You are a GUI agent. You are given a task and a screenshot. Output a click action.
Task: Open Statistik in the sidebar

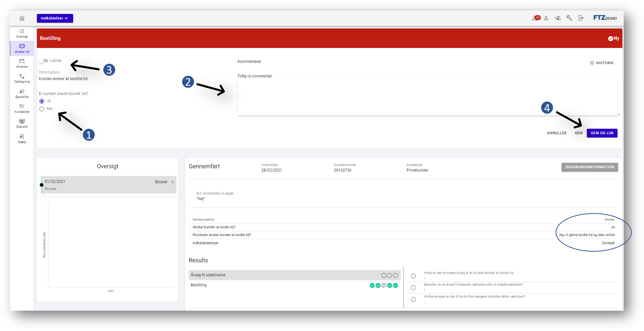22,124
